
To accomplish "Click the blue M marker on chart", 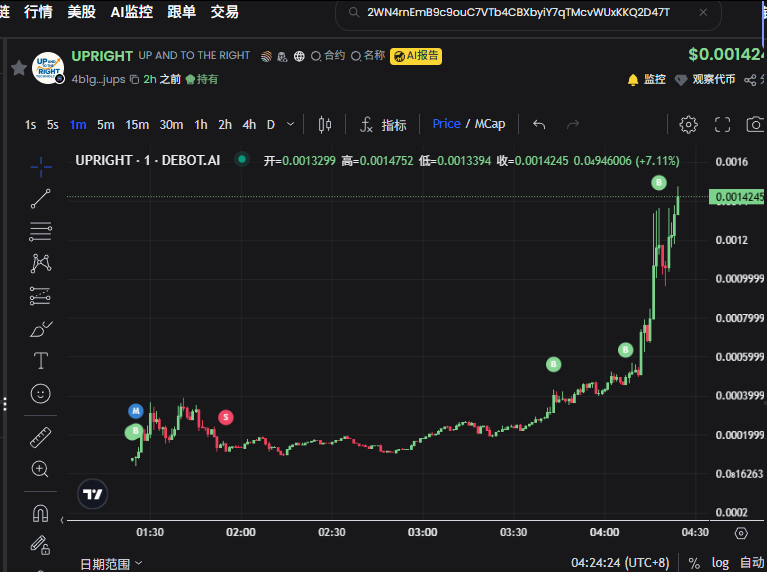I will [x=135, y=411].
